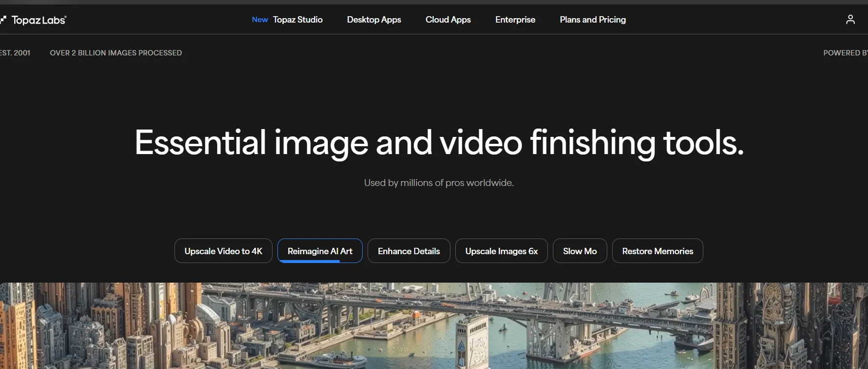Click the Est. 2001 ticker text
Image resolution: width=868 pixels, height=369 pixels.
(15, 53)
